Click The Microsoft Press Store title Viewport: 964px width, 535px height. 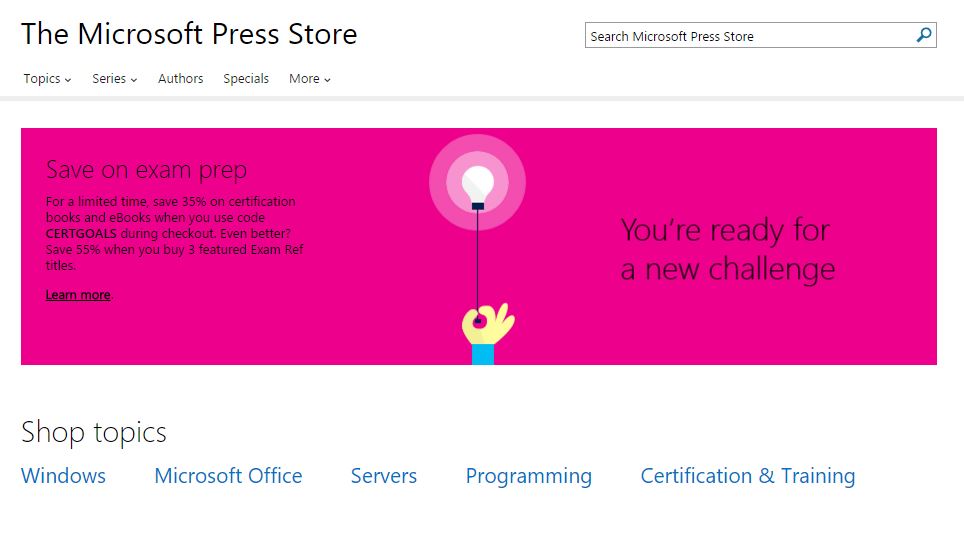point(189,34)
